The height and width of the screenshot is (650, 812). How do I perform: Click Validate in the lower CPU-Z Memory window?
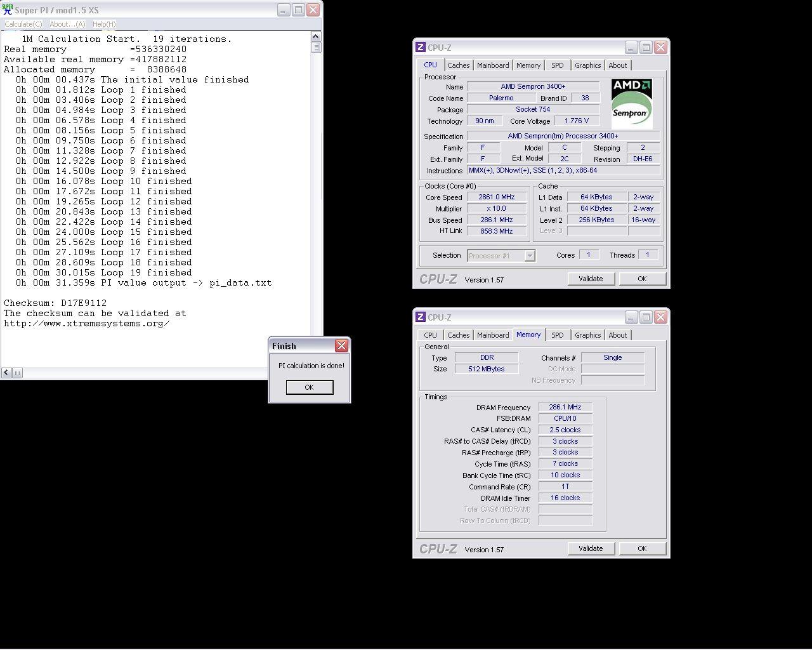coord(591,548)
